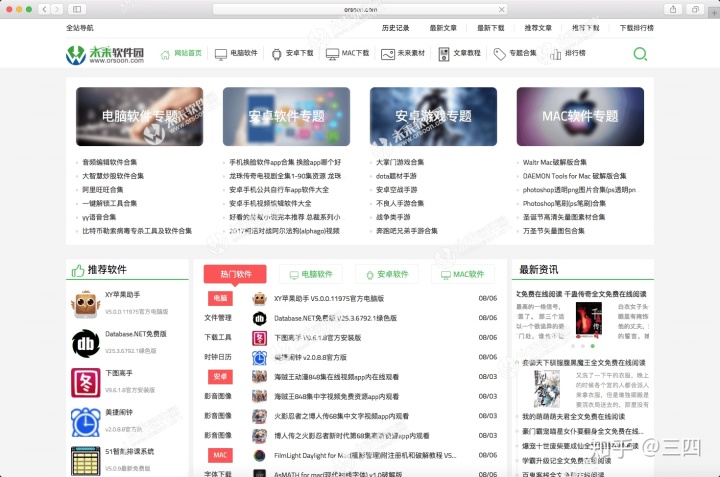Open the 文章教程 navigation item
720x477 pixels.
(459, 54)
